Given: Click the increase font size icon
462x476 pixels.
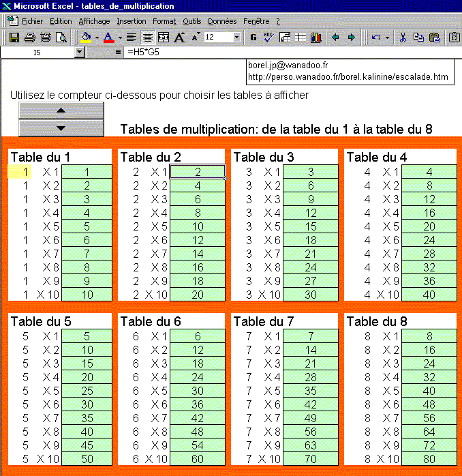Looking at the screenshot, I should 180,38.
